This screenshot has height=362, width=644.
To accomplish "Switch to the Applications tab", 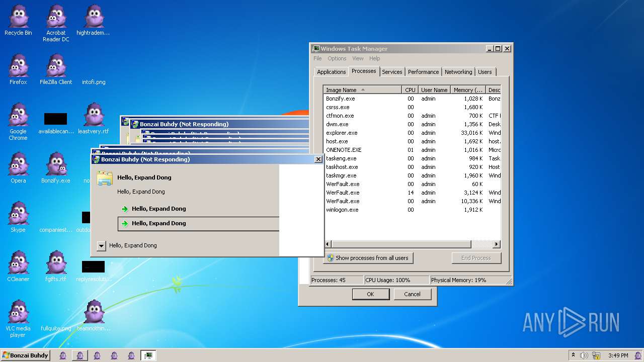I will 331,72.
